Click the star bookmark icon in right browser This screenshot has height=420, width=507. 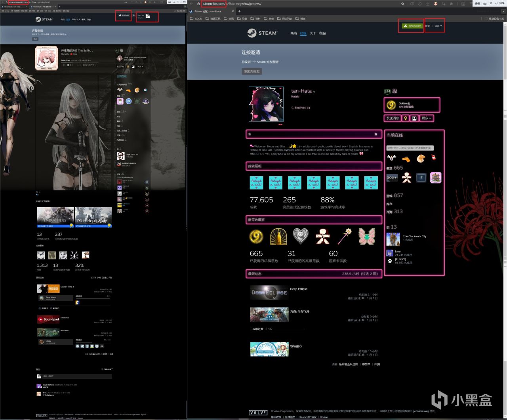click(402, 4)
